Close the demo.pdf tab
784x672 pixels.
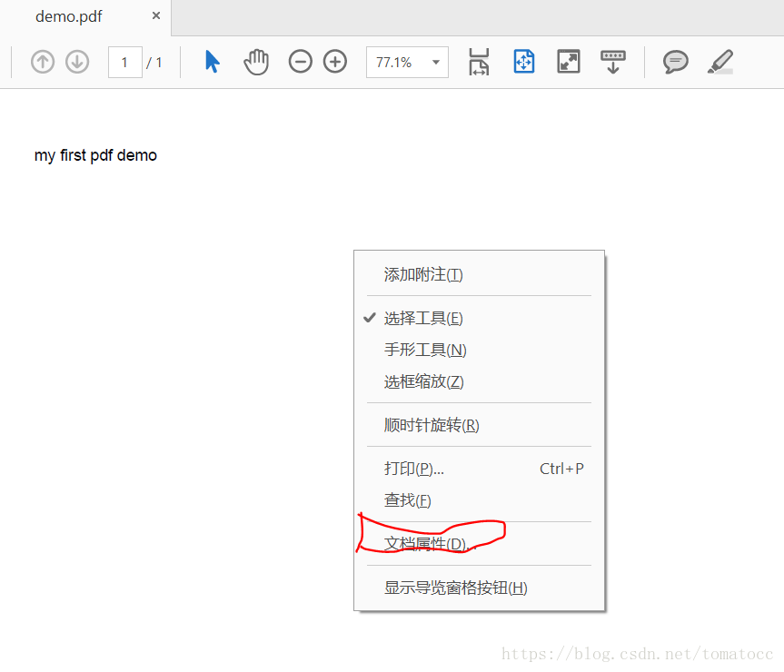(x=156, y=16)
